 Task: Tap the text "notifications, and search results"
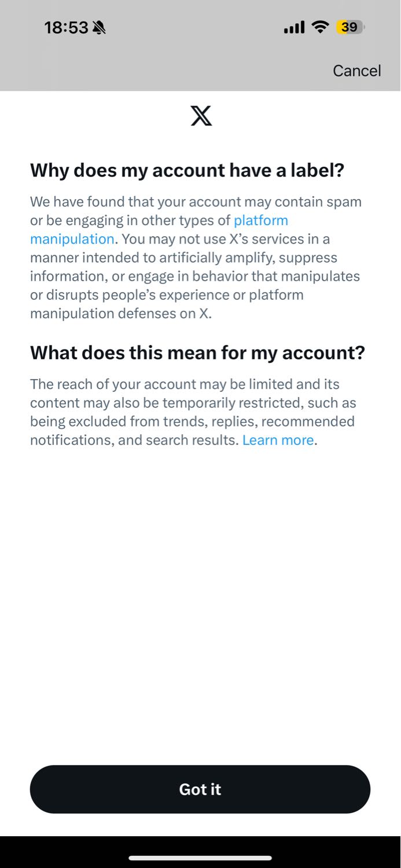[134, 440]
